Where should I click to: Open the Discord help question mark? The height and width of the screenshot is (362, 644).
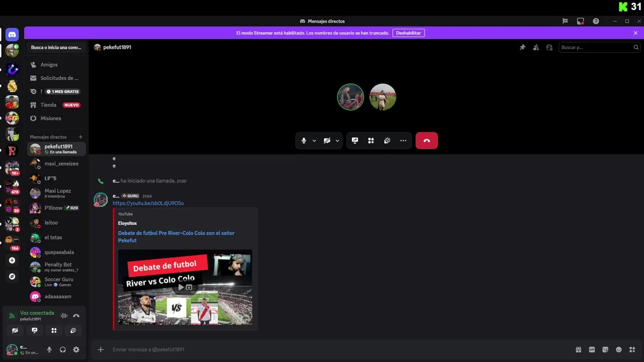tap(596, 21)
